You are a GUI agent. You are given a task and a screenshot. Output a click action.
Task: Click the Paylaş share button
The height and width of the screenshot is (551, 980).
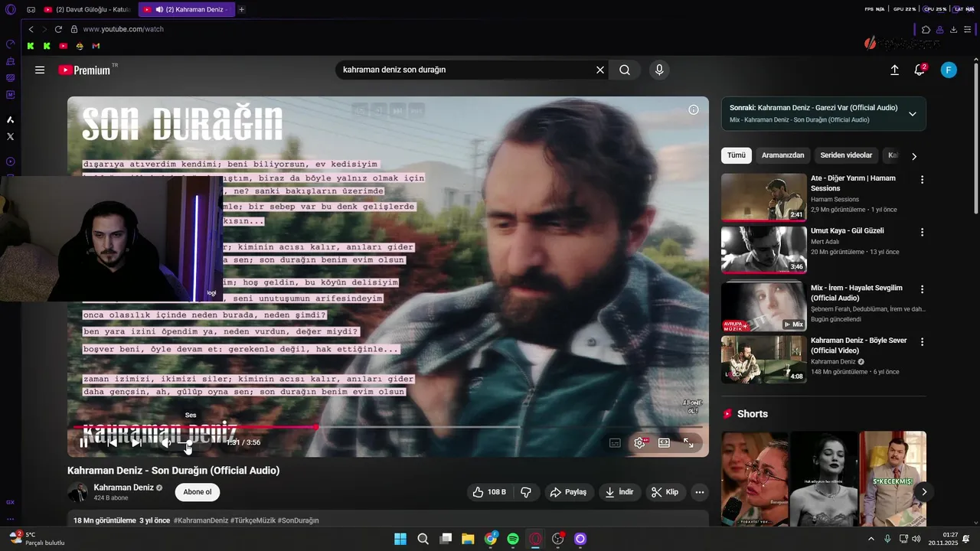pyautogui.click(x=568, y=492)
